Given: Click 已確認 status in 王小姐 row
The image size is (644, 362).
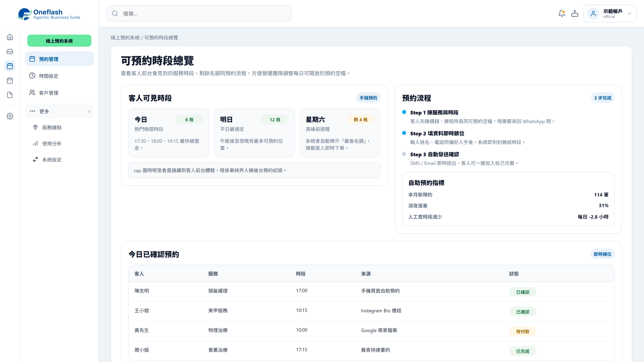Looking at the screenshot, I should coord(523,312).
